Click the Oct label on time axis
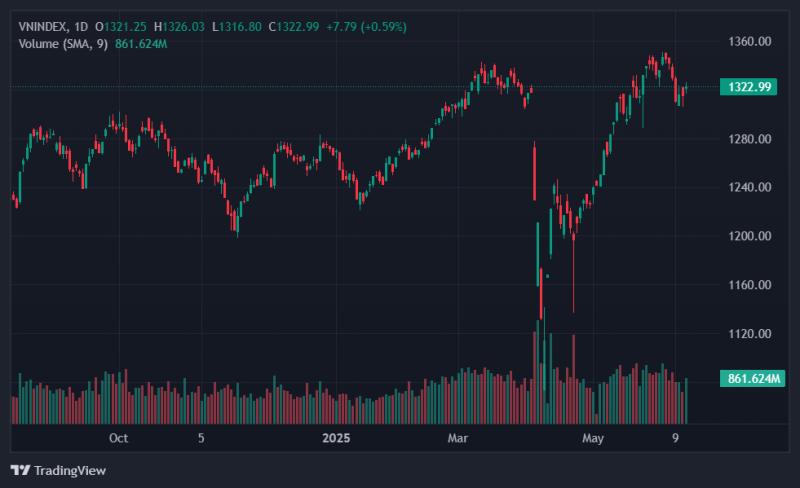The width and height of the screenshot is (800, 488). [118, 438]
